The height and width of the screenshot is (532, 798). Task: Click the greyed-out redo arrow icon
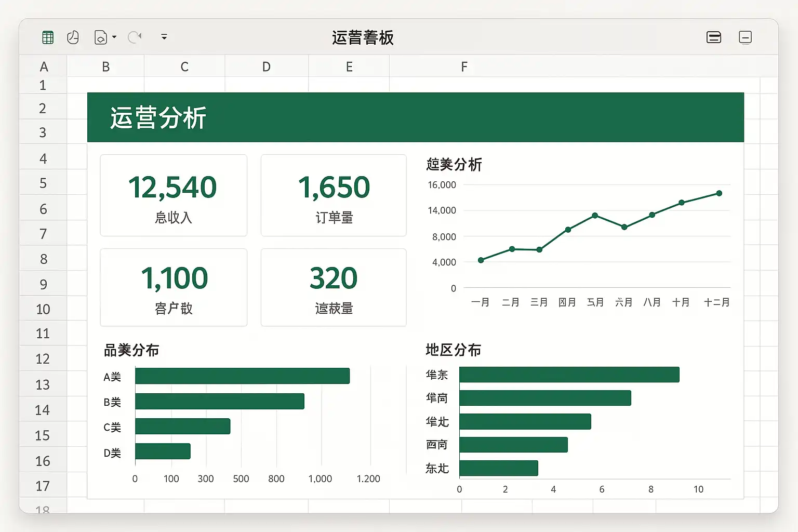click(x=135, y=37)
